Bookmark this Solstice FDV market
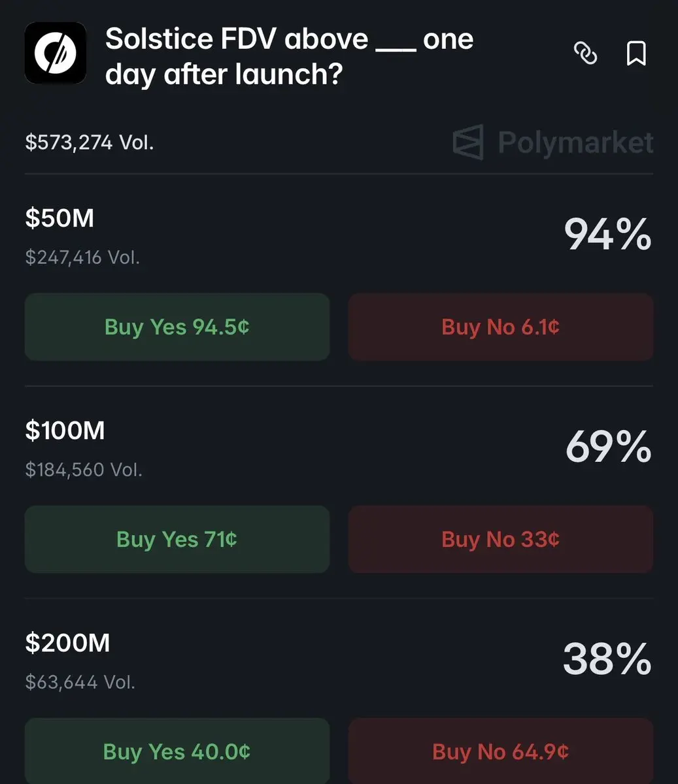 click(x=636, y=54)
